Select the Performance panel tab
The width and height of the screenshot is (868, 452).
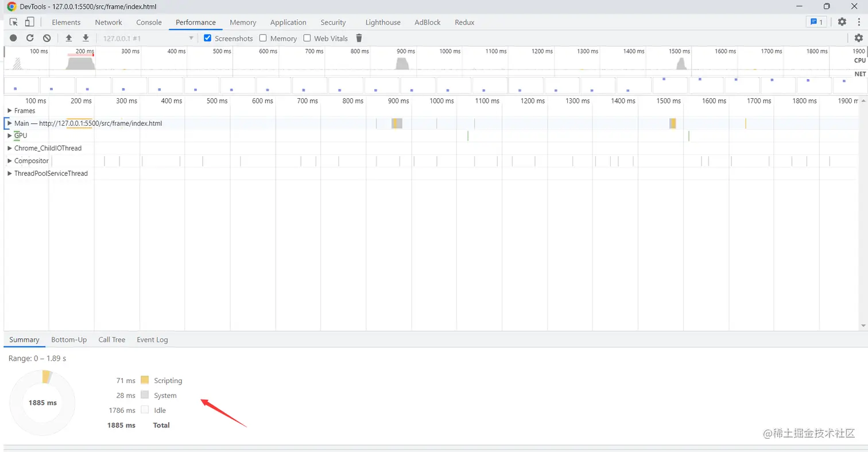[x=196, y=22]
